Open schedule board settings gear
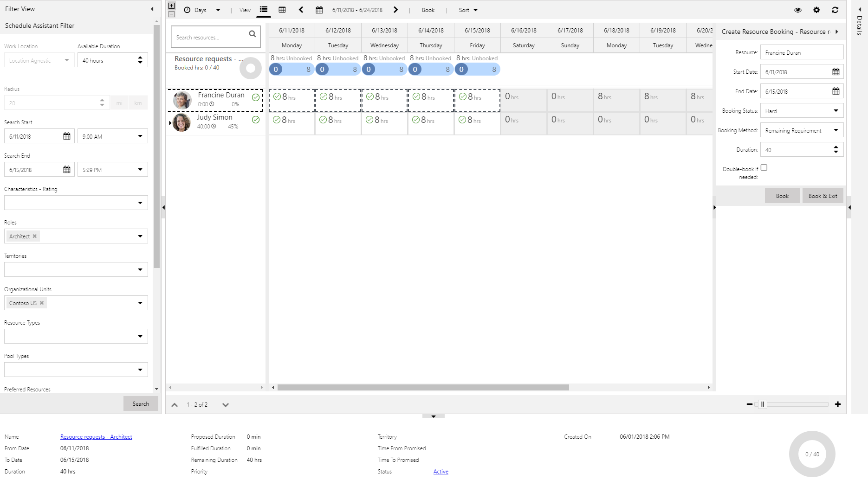Viewport: 868px width, 492px height. 816,10
